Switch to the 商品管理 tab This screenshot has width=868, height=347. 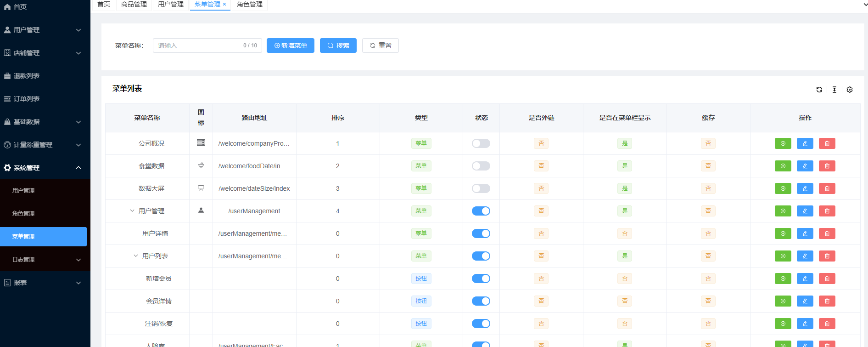(x=134, y=5)
